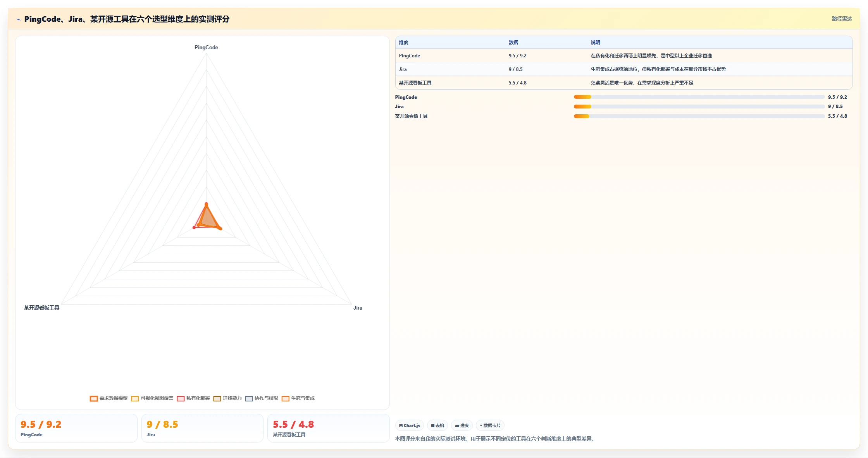Click the 9 / 8.5 table cell
The height and width of the screenshot is (458, 868).
[x=516, y=69]
